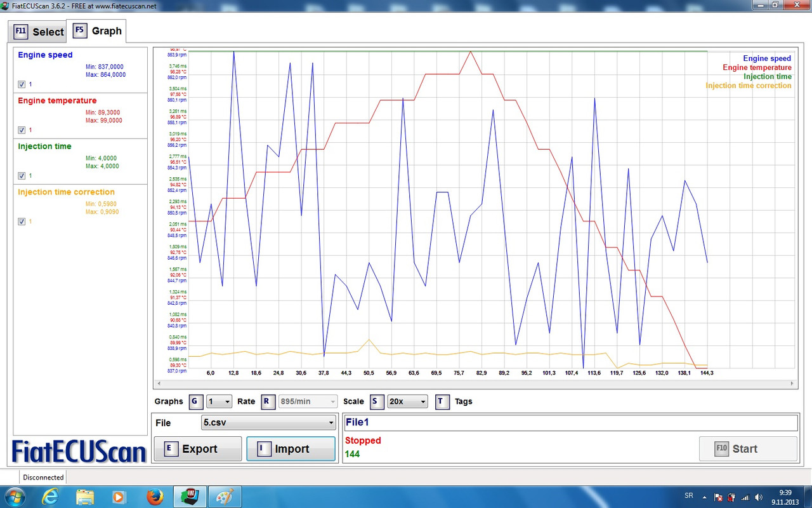Click the T Tags key icon

coord(442,401)
